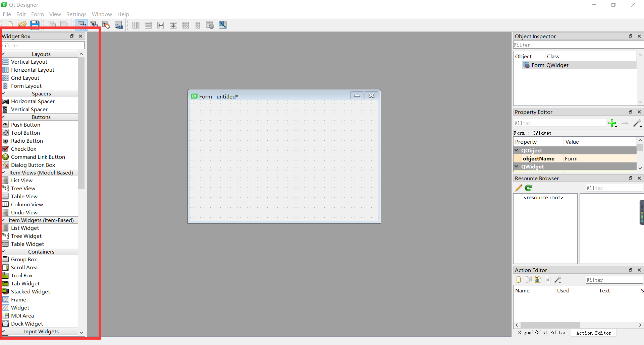Image resolution: width=644 pixels, height=345 pixels.
Task: Switch to Signal/Slot Editor tab
Action: tap(542, 333)
